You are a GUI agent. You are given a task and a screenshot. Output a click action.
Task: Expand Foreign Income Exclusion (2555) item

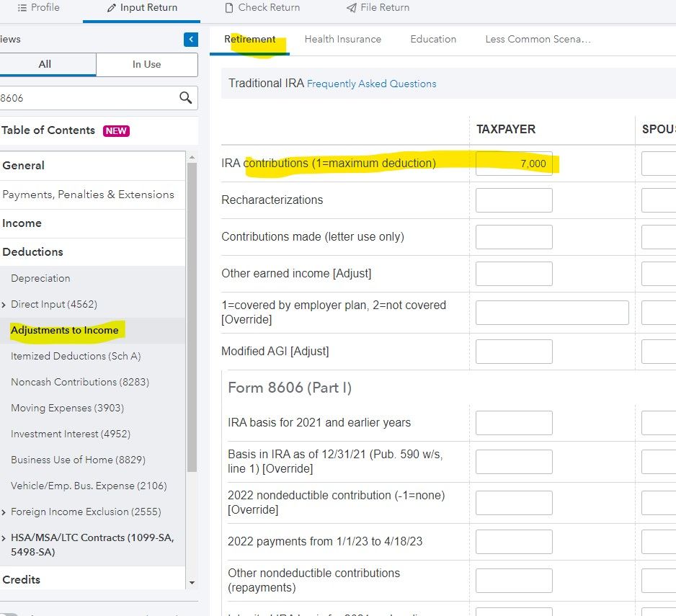pyautogui.click(x=4, y=512)
